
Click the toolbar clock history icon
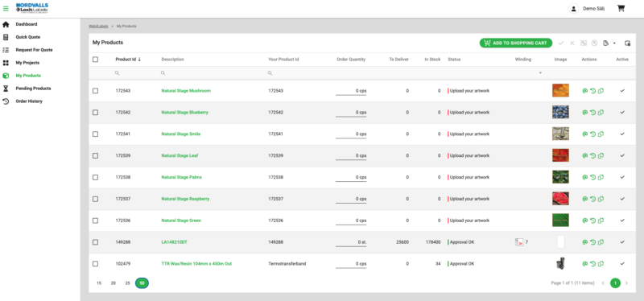[x=594, y=43]
